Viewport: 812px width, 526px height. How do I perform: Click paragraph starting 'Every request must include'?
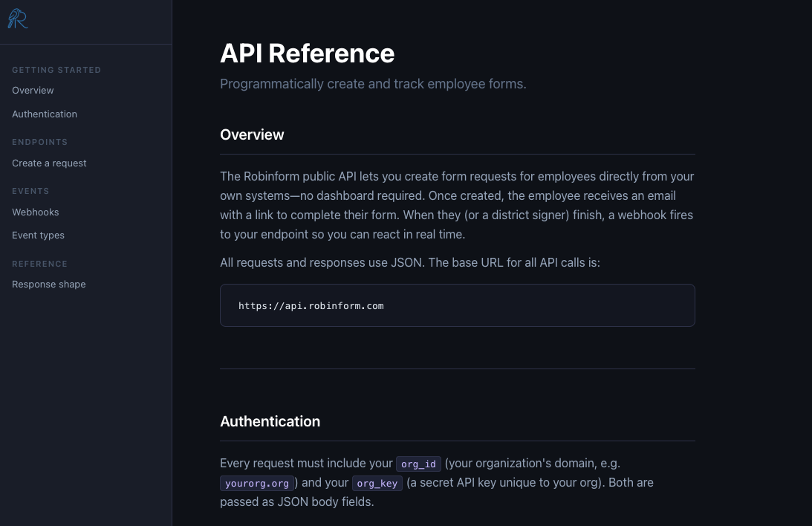pyautogui.click(x=437, y=482)
